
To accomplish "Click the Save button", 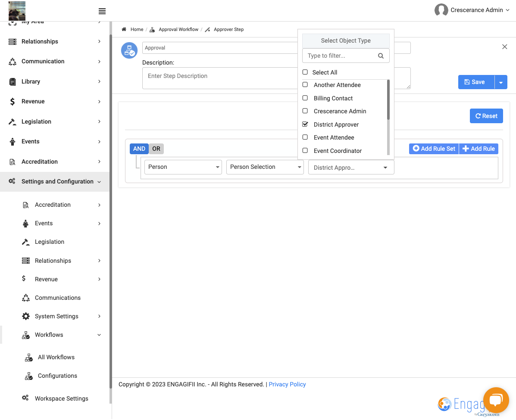I will pos(476,82).
